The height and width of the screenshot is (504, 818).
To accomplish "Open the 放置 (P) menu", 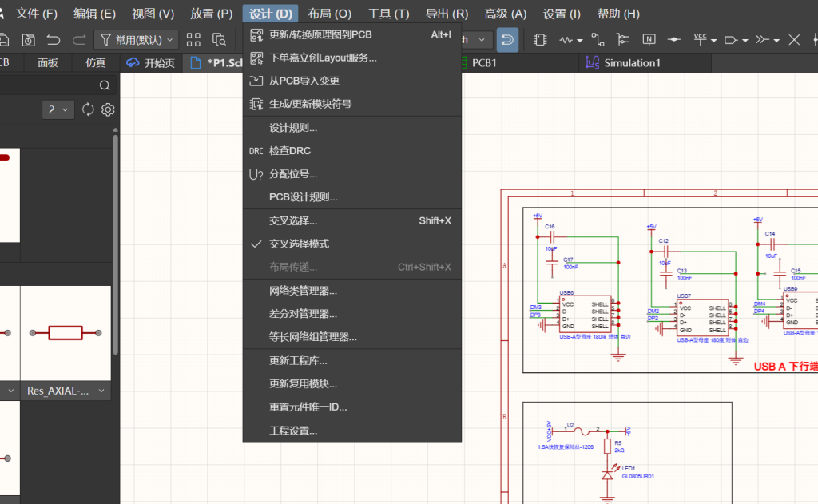I will pos(211,14).
